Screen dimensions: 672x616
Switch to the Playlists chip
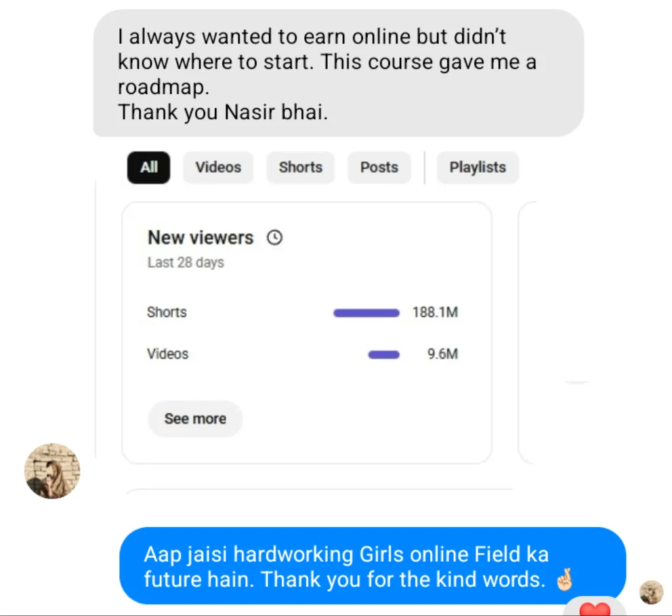click(x=478, y=167)
